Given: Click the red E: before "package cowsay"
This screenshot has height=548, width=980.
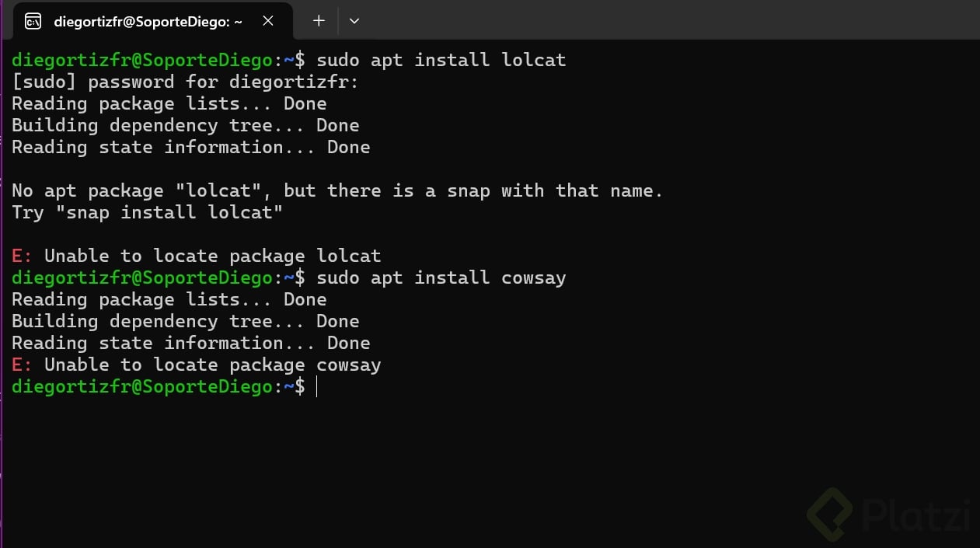Looking at the screenshot, I should click(x=22, y=365).
